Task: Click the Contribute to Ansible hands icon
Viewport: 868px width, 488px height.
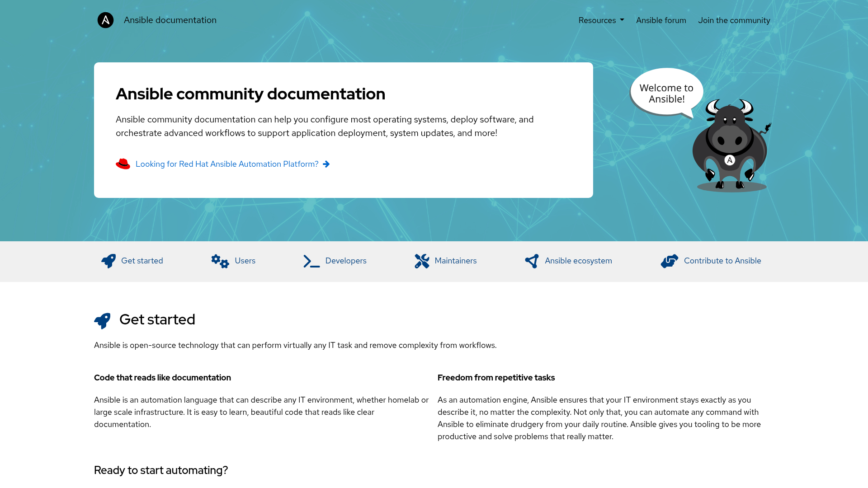Action: click(x=670, y=261)
